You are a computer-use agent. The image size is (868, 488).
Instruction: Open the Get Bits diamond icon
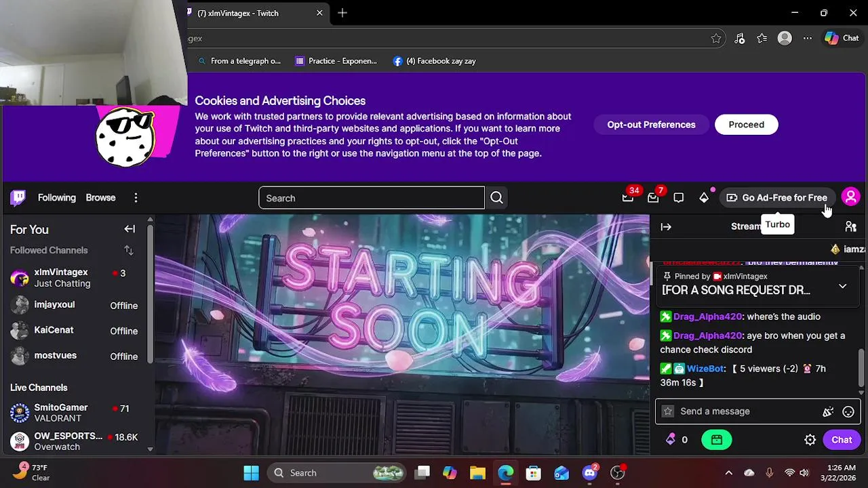pos(704,198)
